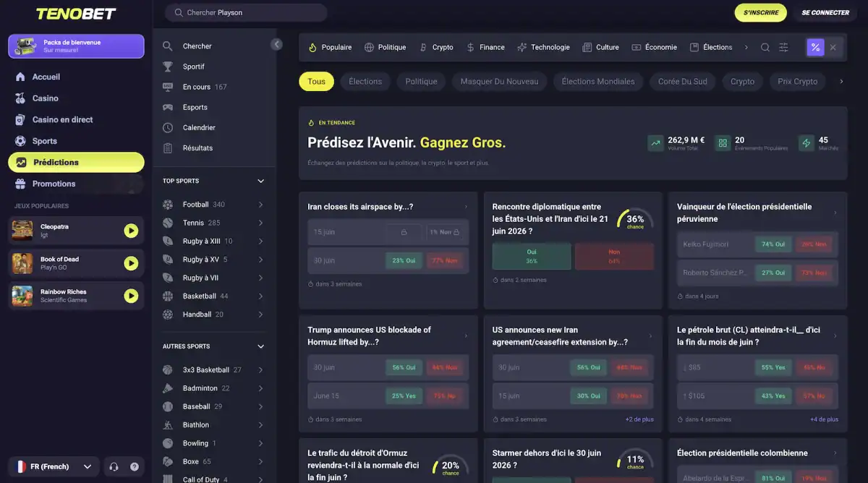868x483 pixels.
Task: Open the Sports ball icon
Action: pos(20,141)
